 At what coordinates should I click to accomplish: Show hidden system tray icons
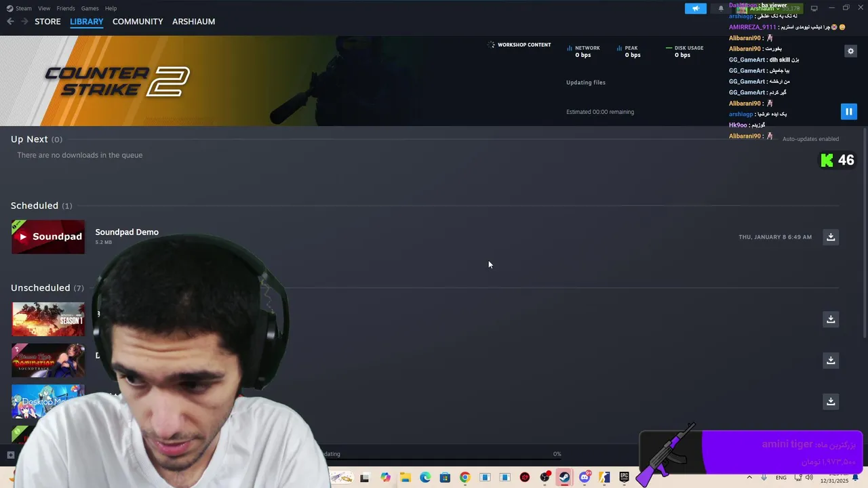click(x=749, y=478)
